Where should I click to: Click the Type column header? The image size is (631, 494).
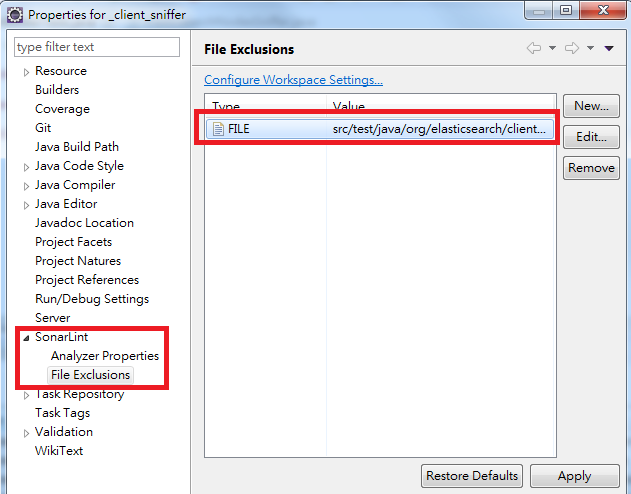pos(266,105)
